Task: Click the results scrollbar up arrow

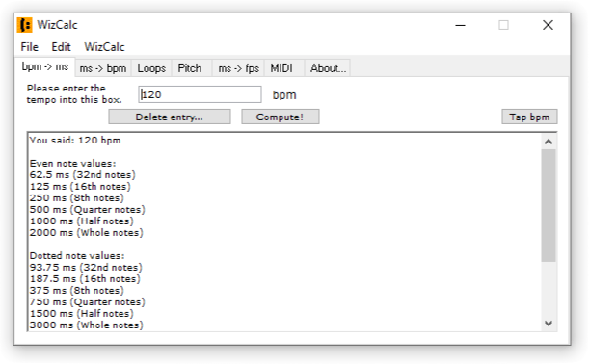Action: point(549,142)
